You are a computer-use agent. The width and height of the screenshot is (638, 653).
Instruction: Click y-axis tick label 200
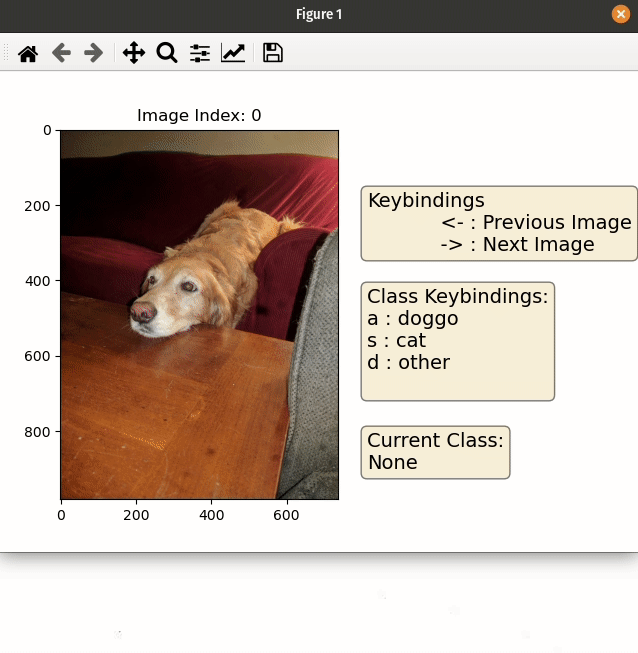tap(37, 206)
